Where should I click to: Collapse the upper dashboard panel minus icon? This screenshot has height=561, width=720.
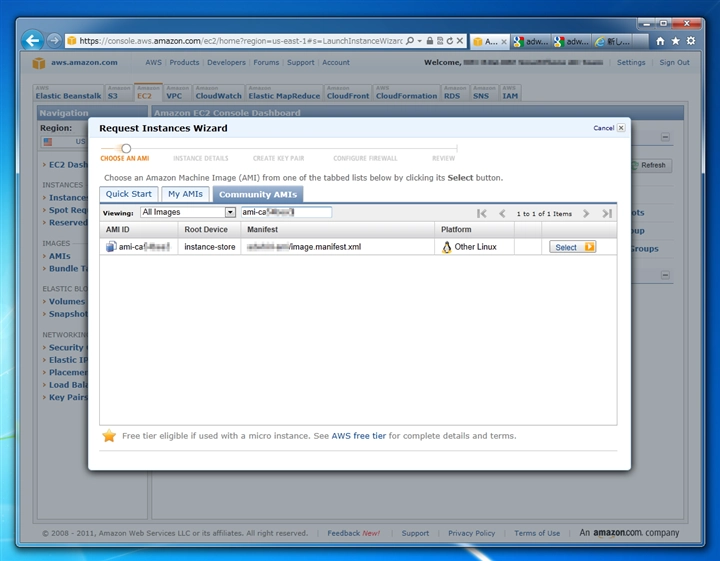point(665,137)
